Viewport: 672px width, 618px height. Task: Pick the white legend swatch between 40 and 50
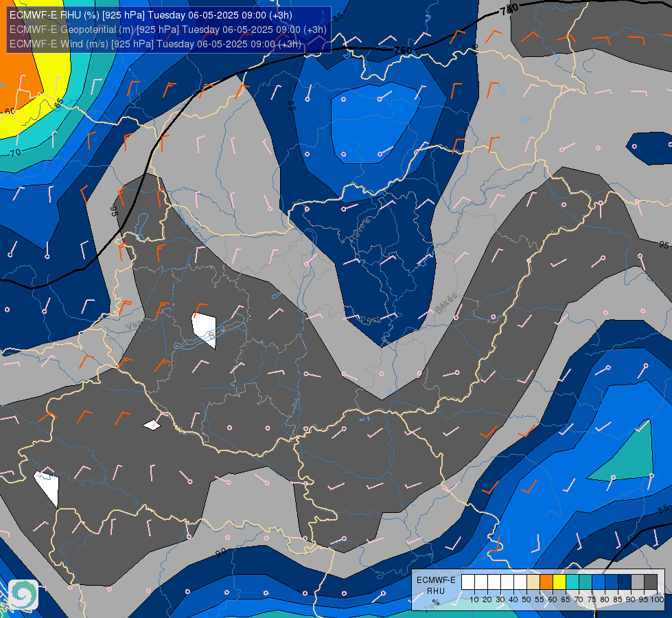520,582
